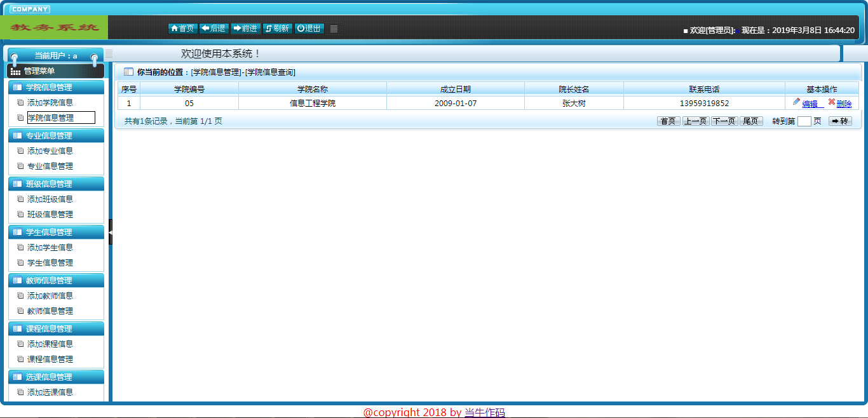Click the pencil edit icon
Image resolution: width=868 pixels, height=418 pixels.
796,102
